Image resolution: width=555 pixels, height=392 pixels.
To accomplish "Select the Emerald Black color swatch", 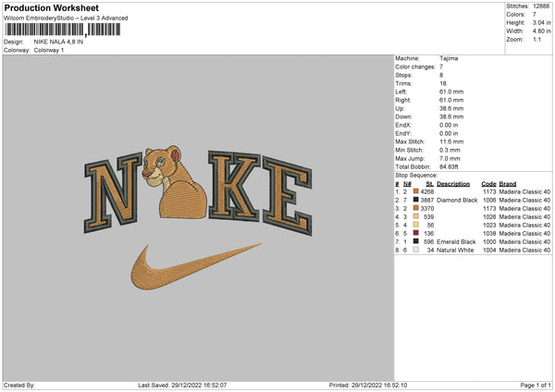I will click(416, 241).
